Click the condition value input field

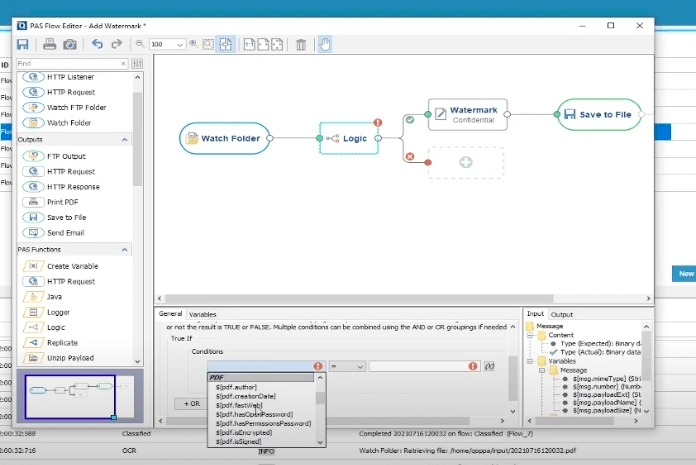point(424,366)
